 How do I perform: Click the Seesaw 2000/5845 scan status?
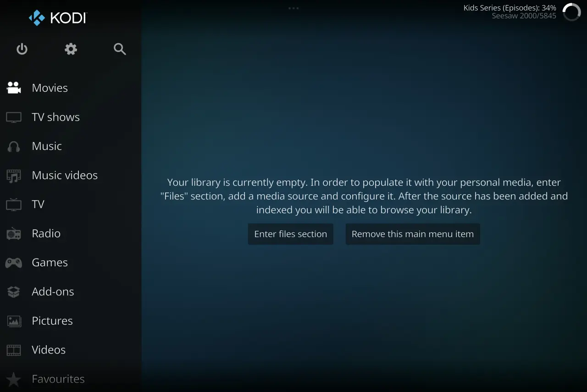pos(524,16)
